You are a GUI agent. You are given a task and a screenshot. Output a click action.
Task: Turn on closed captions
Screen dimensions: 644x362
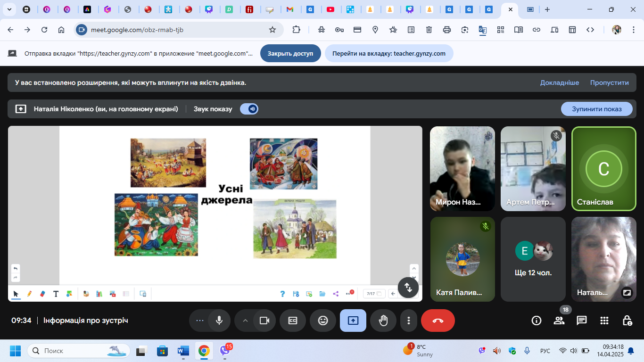(293, 321)
